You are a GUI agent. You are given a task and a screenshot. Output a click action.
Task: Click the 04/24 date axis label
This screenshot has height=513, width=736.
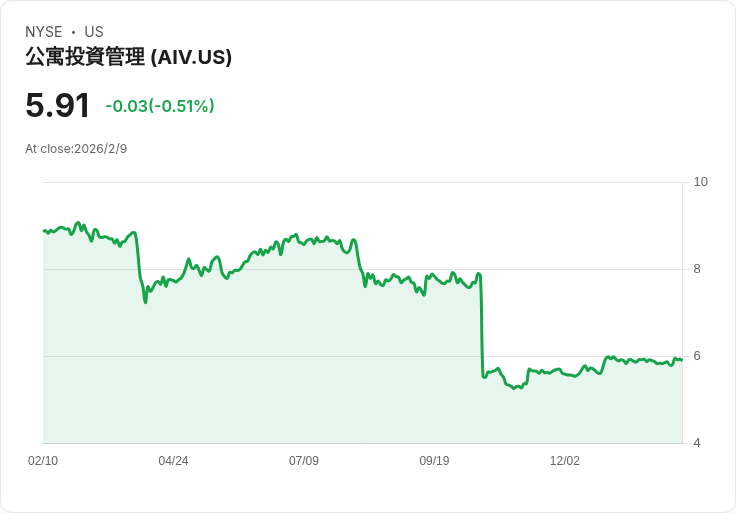pyautogui.click(x=173, y=461)
